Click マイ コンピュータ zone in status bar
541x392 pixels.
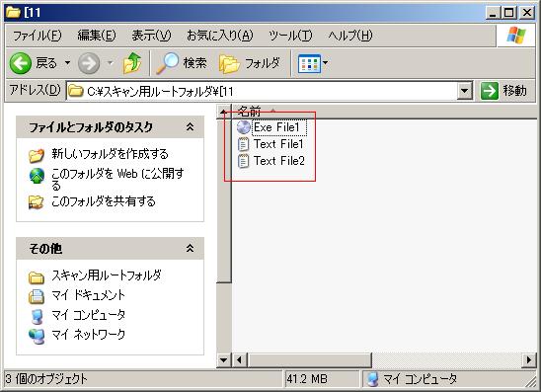tap(412, 379)
